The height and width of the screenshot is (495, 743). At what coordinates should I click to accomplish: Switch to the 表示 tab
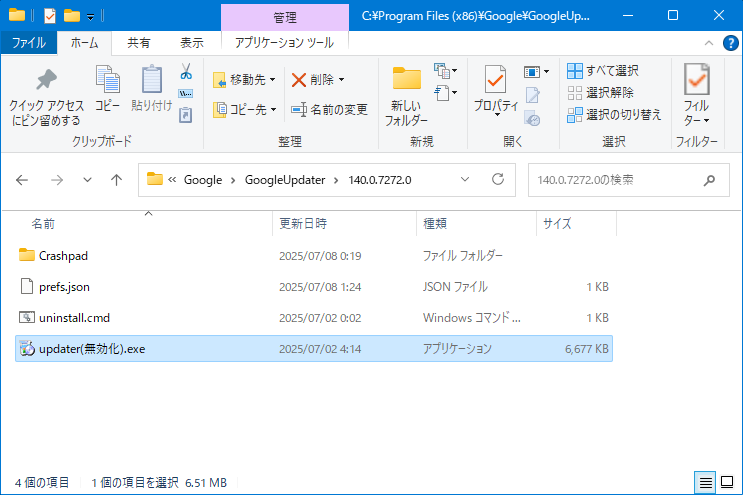(192, 43)
